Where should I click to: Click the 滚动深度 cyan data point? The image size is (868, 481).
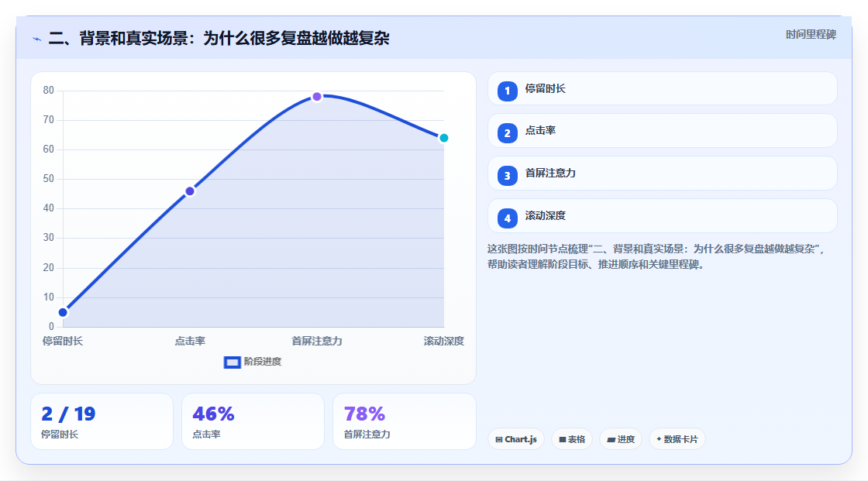point(443,138)
